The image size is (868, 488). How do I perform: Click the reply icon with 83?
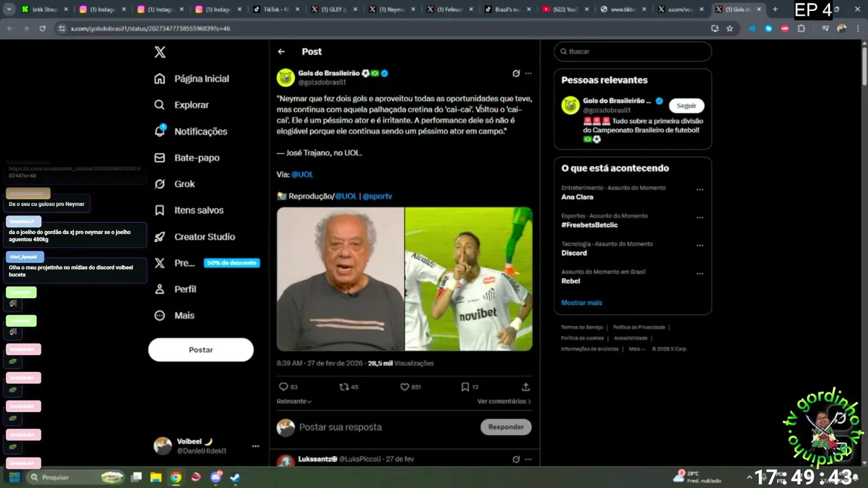288,387
